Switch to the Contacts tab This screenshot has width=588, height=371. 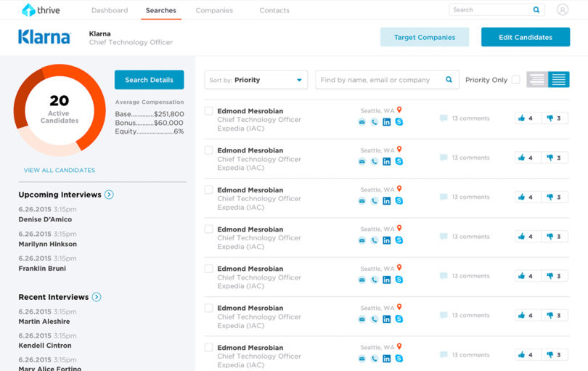[x=274, y=10]
